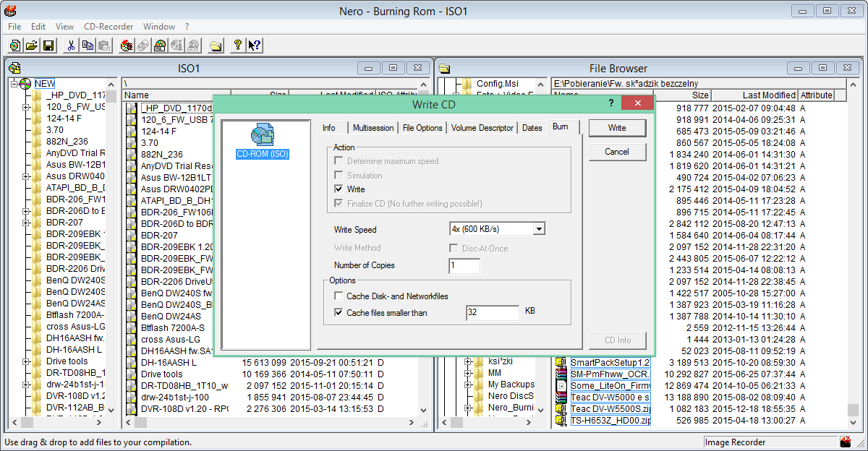868x451 pixels.
Task: Click the Simulation checkbox
Action: coord(339,176)
